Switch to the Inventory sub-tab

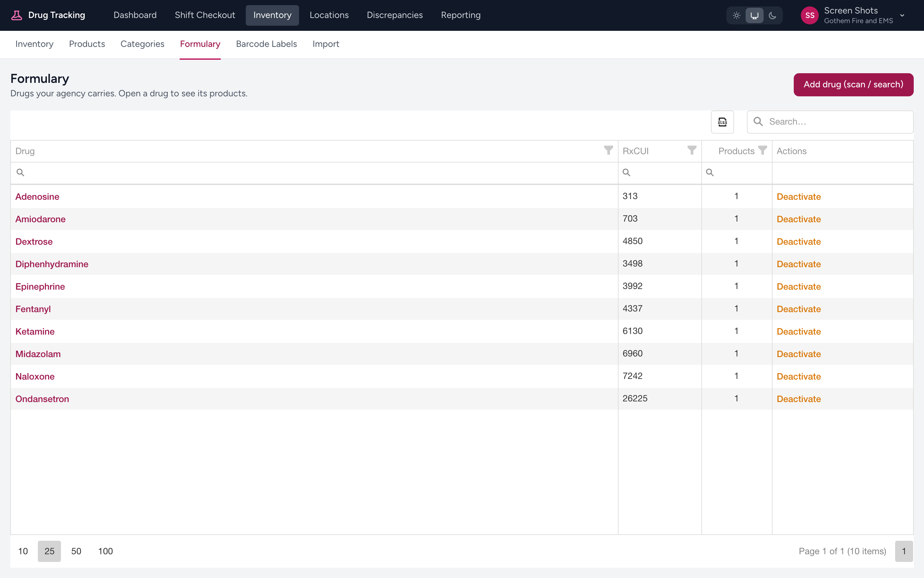point(34,44)
